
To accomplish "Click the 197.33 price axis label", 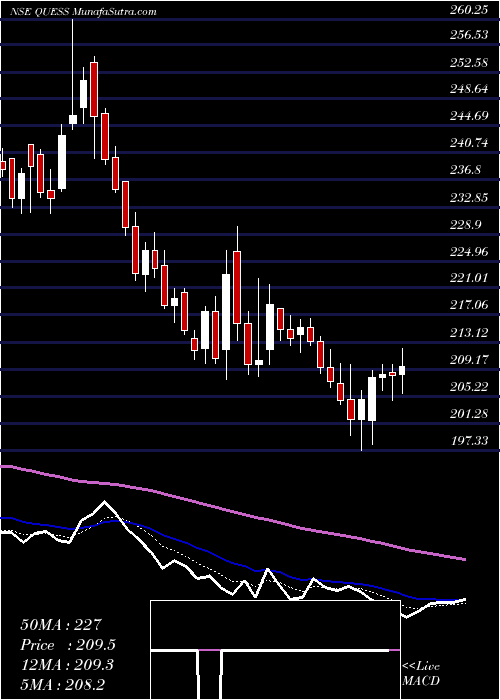I will point(468,442).
